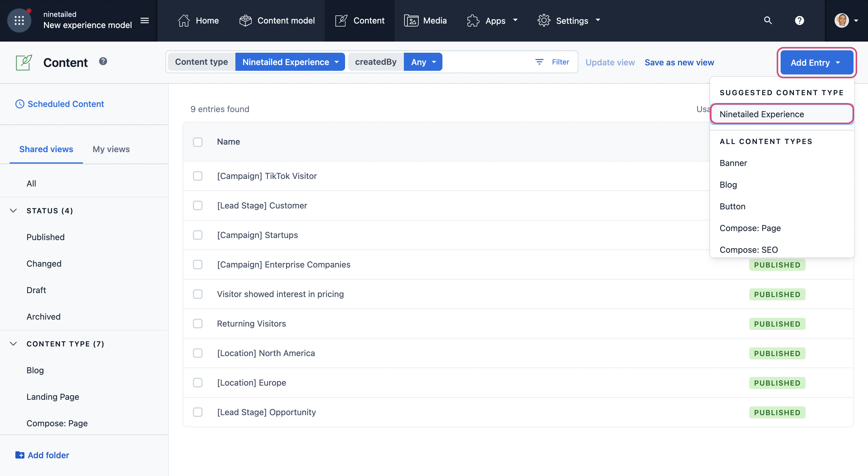Click the Home house icon
This screenshot has width=868, height=476.
click(184, 20)
